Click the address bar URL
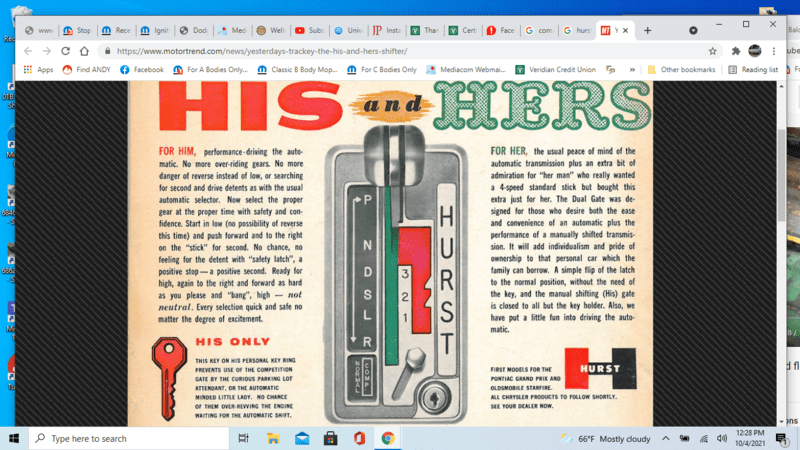The image size is (800, 450). (262, 51)
